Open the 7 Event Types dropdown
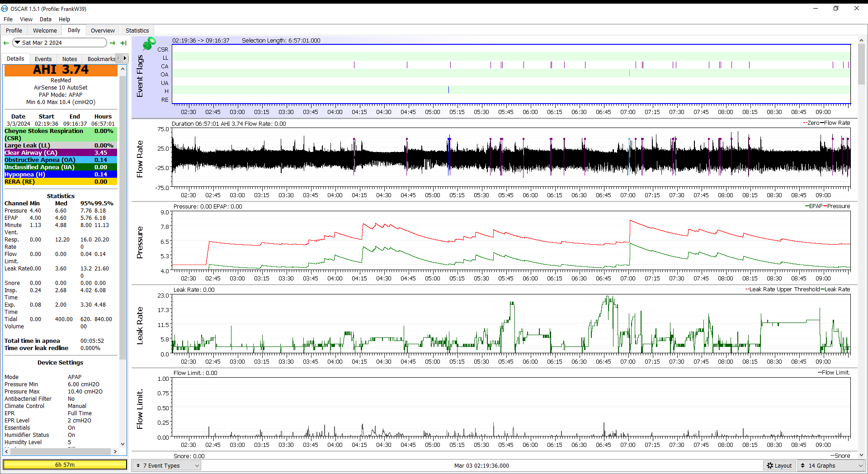Image resolution: width=868 pixels, height=474 pixels. [x=166, y=465]
